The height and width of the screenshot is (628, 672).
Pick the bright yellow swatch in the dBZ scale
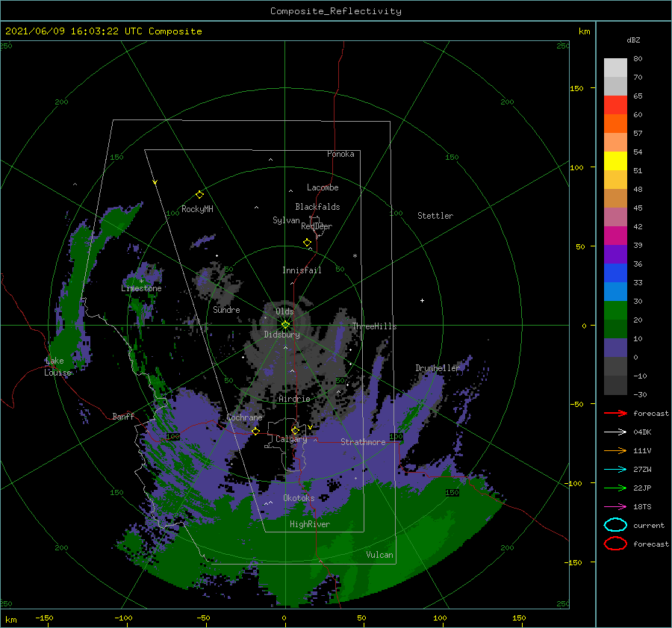tap(615, 161)
